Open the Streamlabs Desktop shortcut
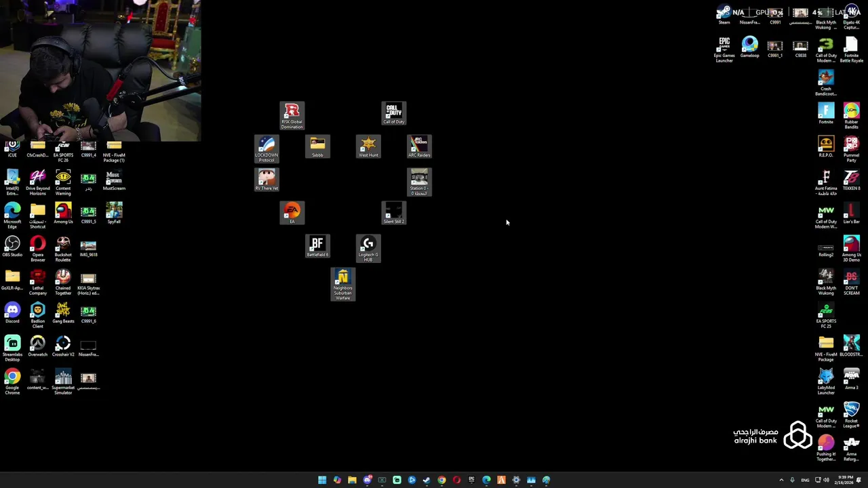This screenshot has width=868, height=488. [x=12, y=348]
